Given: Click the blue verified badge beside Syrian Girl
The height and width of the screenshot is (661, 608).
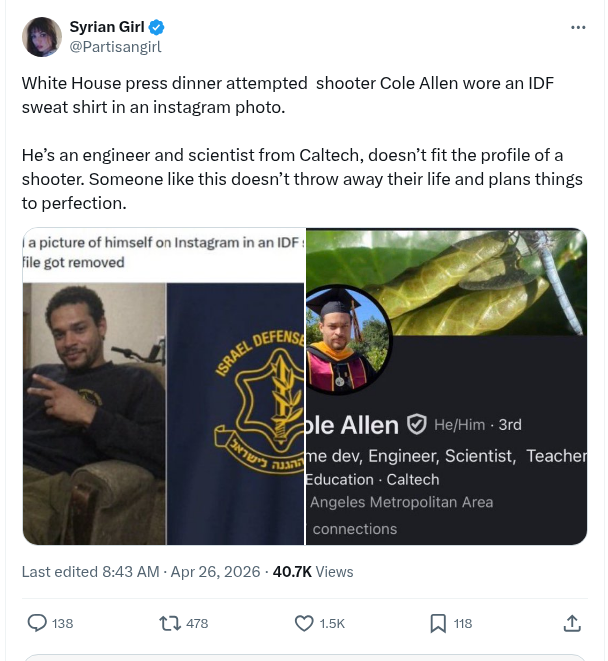Looking at the screenshot, I should pos(158,27).
